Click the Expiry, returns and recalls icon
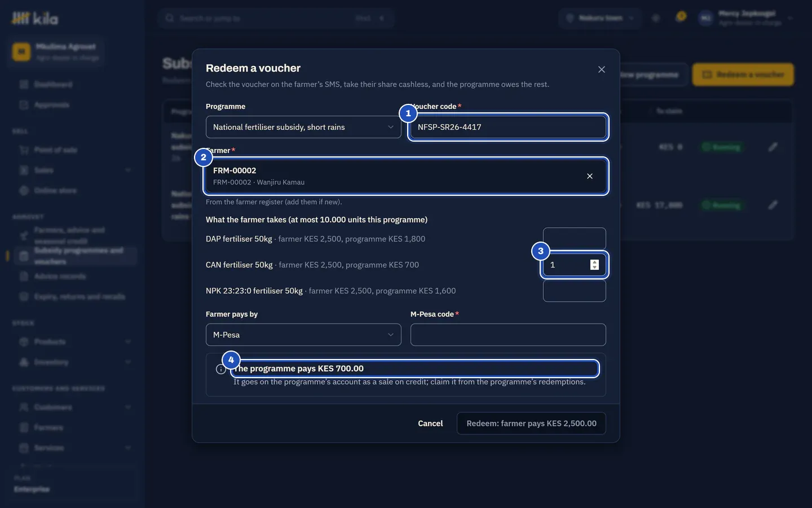812x508 pixels. click(24, 297)
